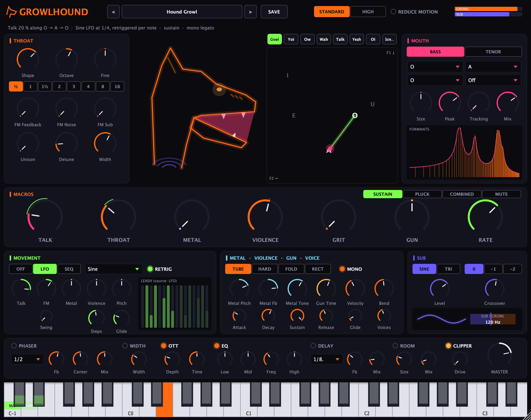The height and width of the screenshot is (420, 531).
Task: Click the Growlhound logo icon
Action: (x=11, y=12)
